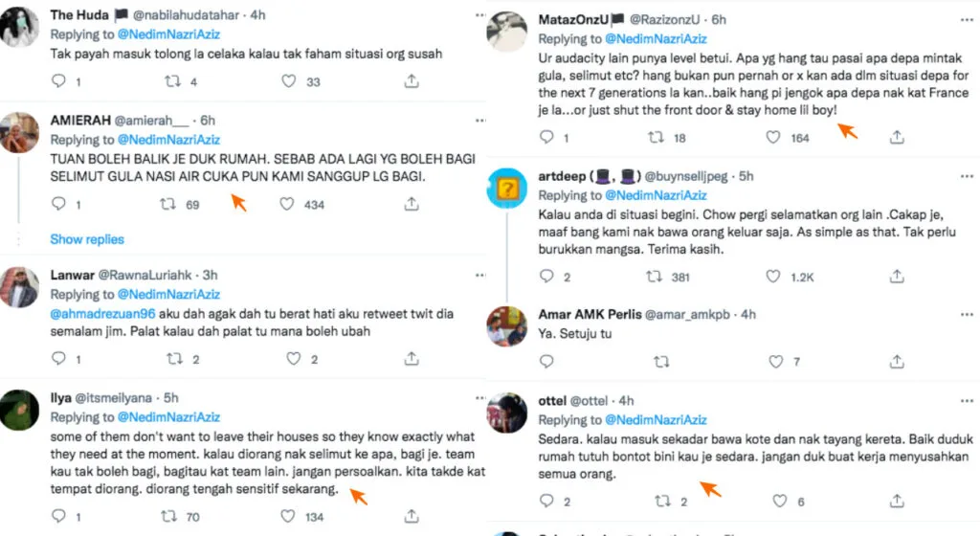Like artdeep's tweet with 1.2K likes
The image size is (980, 536).
[773, 277]
